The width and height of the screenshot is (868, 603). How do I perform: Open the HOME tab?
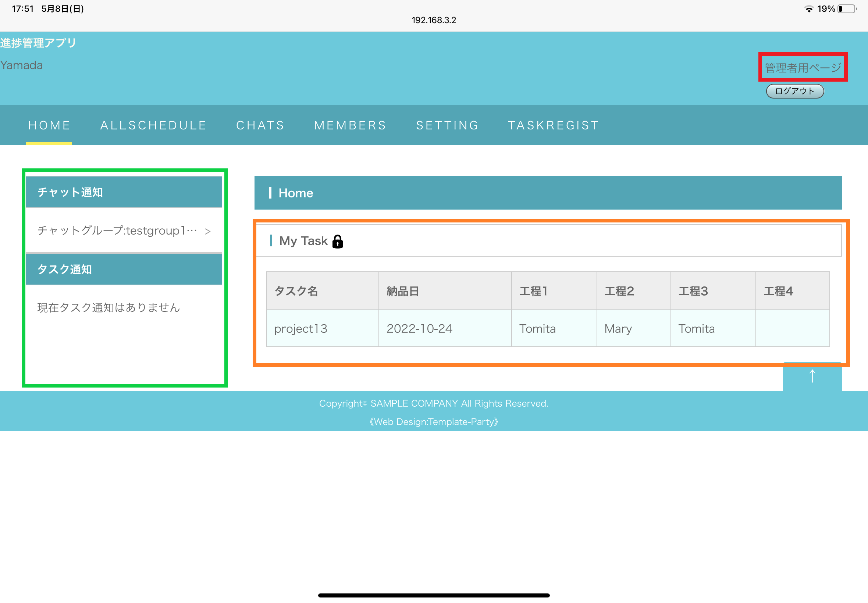(x=49, y=125)
